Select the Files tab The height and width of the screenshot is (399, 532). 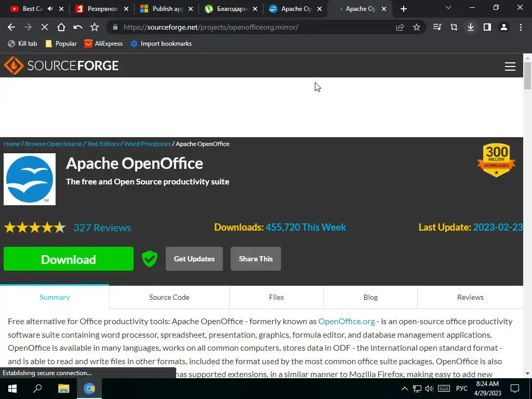click(276, 297)
